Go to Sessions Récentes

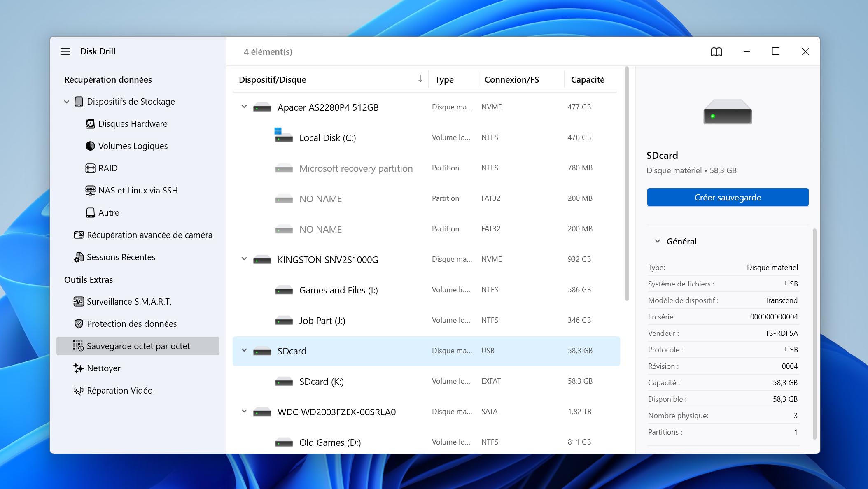click(x=138, y=257)
